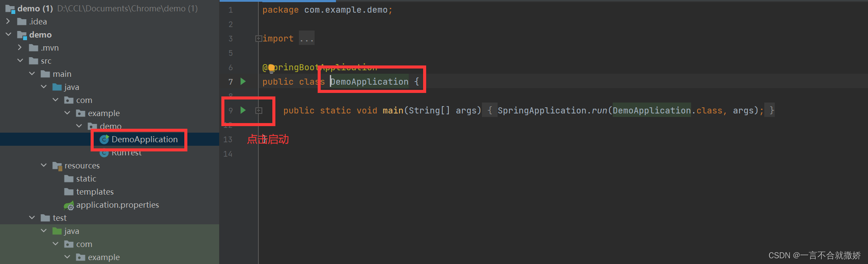Click the templates folder icon
Viewport: 868px width, 264px height.
click(x=69, y=192)
